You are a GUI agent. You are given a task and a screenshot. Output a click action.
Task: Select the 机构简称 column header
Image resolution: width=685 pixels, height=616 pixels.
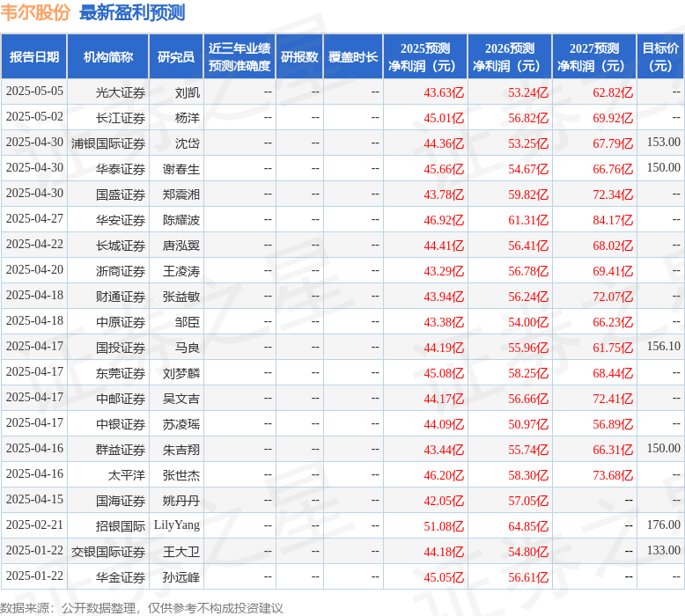point(108,57)
